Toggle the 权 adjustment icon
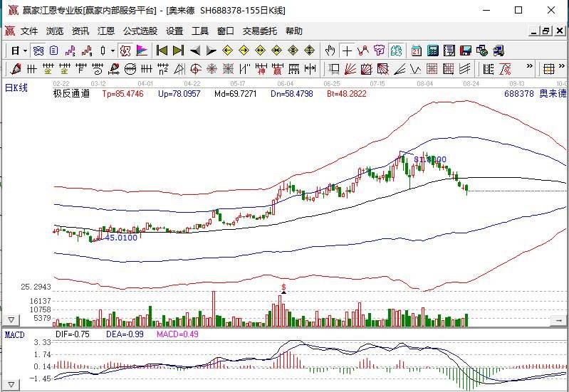Viewport: 569px width, 392px height. [125, 51]
